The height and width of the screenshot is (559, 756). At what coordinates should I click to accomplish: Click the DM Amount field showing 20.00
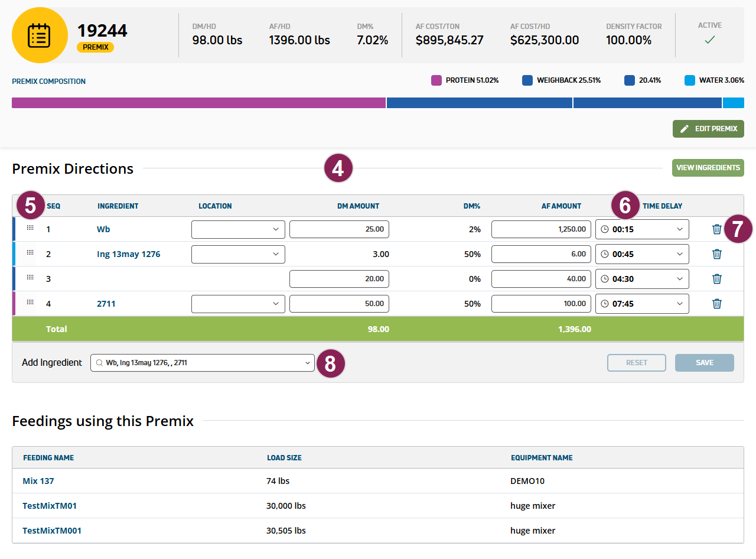[339, 279]
